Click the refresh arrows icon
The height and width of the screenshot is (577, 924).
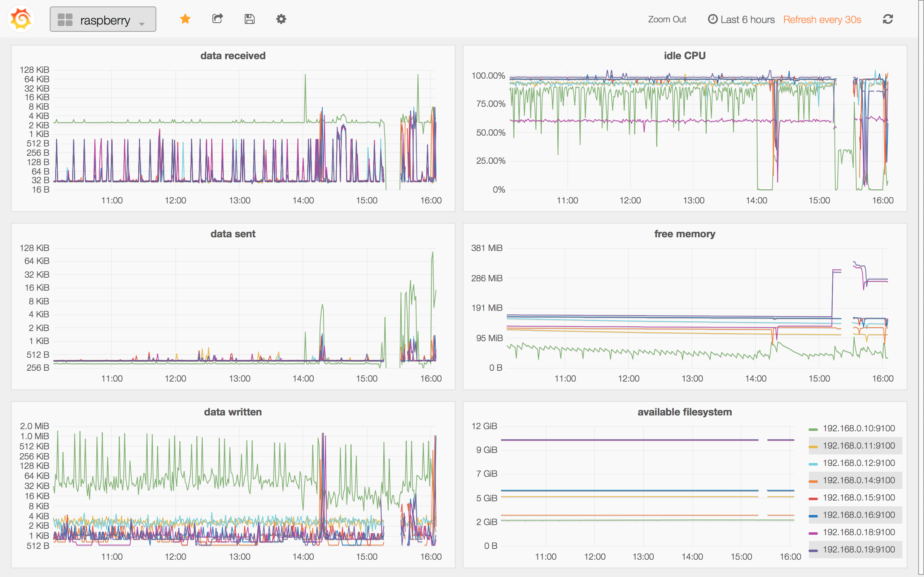[888, 19]
